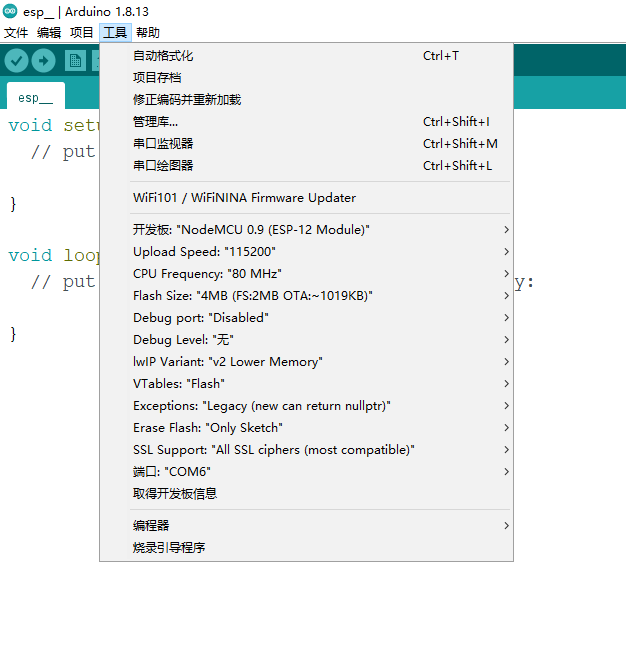Image resolution: width=626 pixels, height=653 pixels.
Task: Click the Arduino logo in title bar
Action: 10,11
